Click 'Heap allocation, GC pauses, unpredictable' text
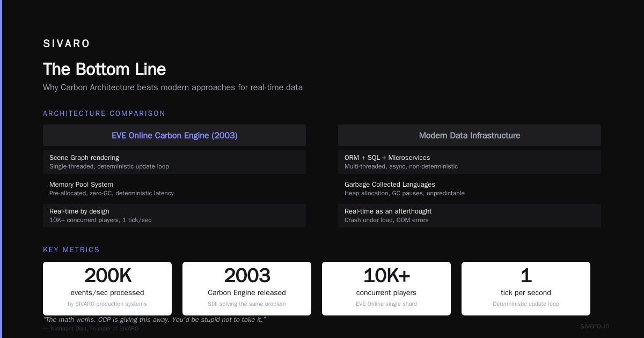The width and height of the screenshot is (644, 338). [x=405, y=193]
